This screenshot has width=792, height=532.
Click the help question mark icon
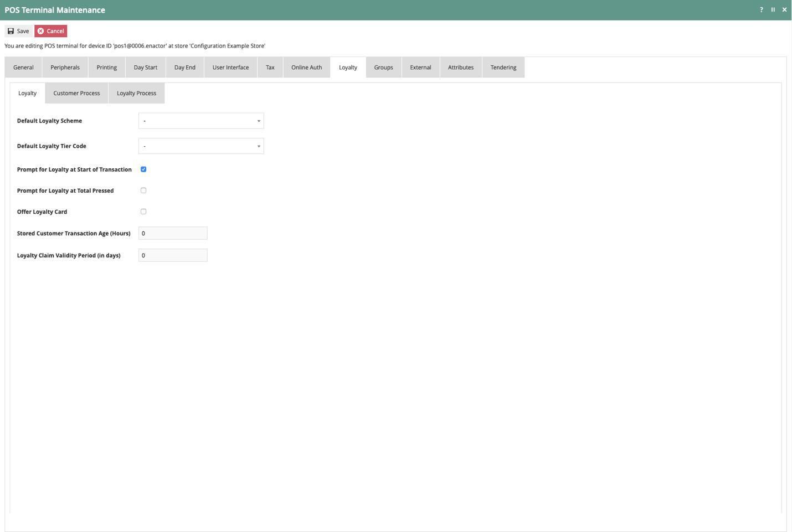click(x=762, y=9)
